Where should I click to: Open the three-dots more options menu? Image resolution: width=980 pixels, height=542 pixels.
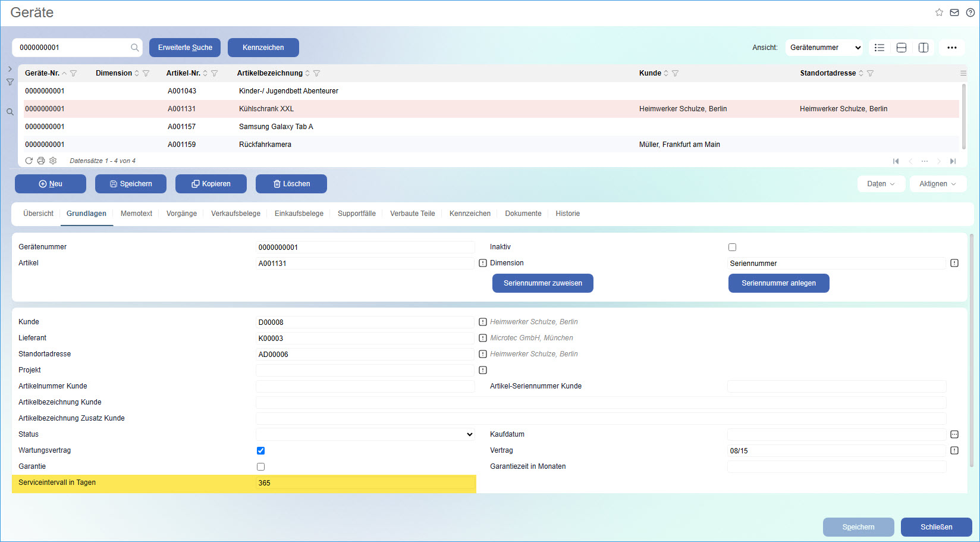coord(952,48)
